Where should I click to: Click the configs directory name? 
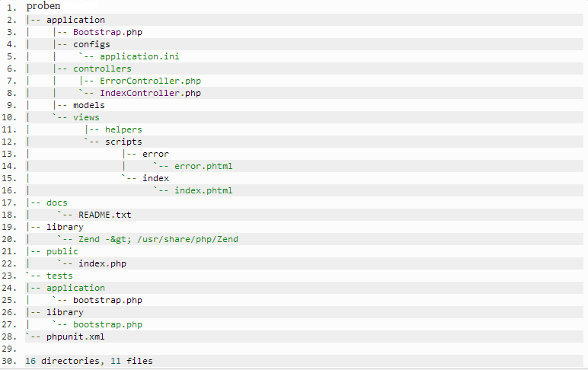91,45
